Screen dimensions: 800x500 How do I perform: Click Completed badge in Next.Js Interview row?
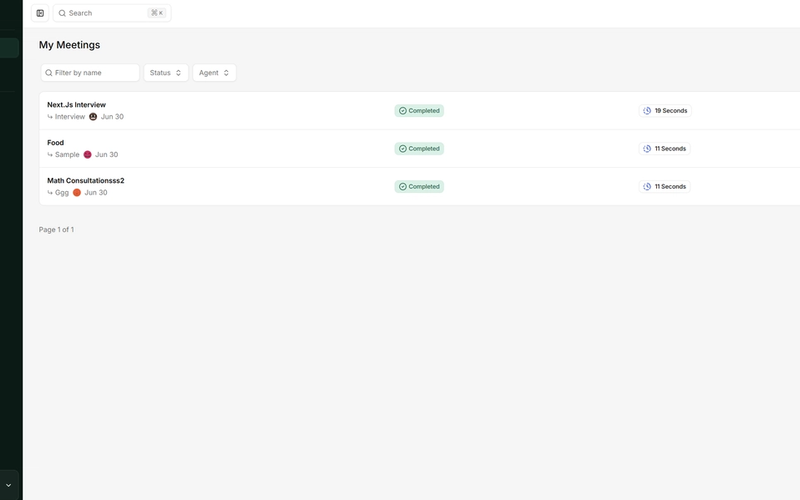(x=419, y=111)
